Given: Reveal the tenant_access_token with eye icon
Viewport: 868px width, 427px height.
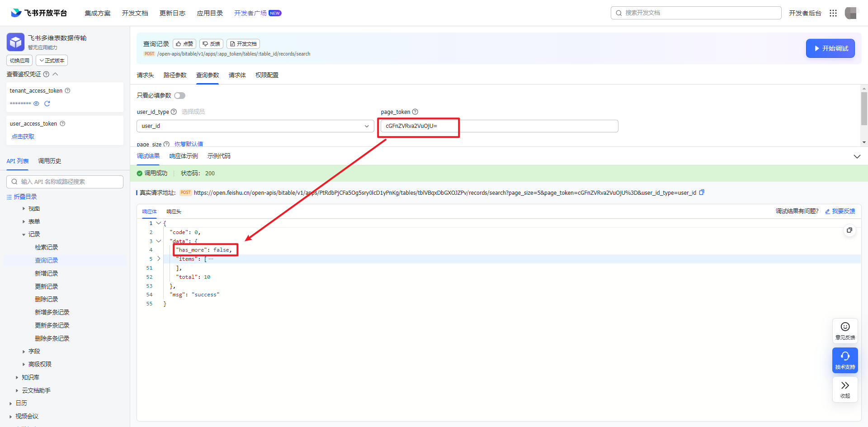Looking at the screenshot, I should (36, 103).
